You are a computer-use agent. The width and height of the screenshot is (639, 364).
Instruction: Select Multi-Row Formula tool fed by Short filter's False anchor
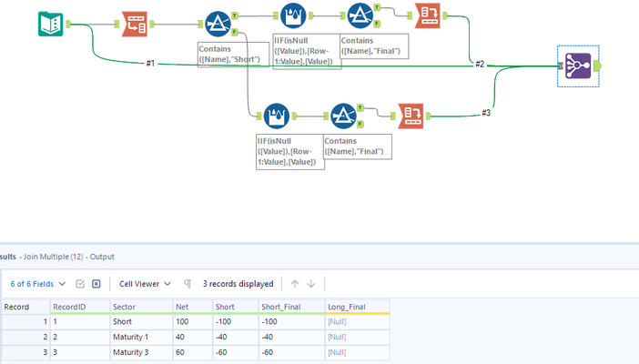tap(277, 116)
